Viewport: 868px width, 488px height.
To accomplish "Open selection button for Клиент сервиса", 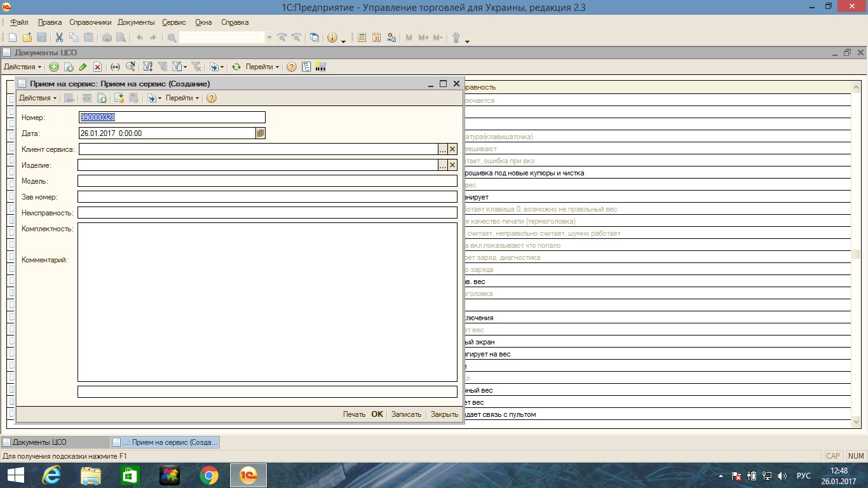I will [443, 149].
